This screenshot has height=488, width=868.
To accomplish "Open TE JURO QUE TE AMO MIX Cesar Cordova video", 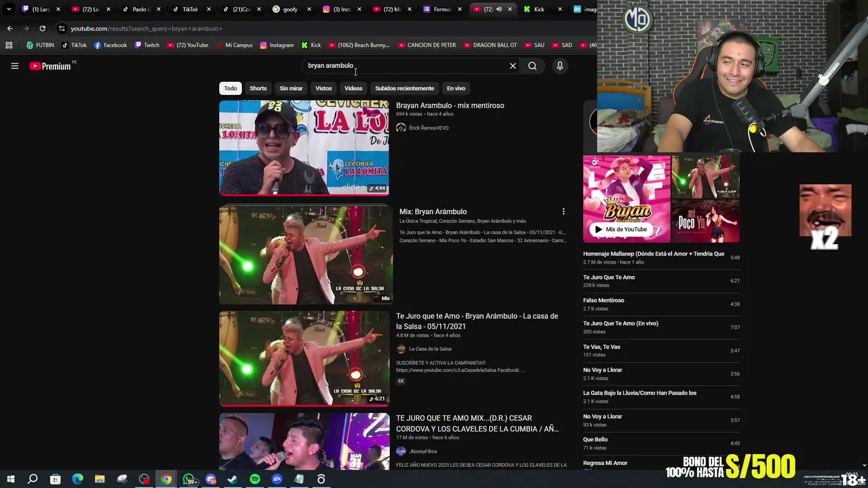I will pos(477,424).
